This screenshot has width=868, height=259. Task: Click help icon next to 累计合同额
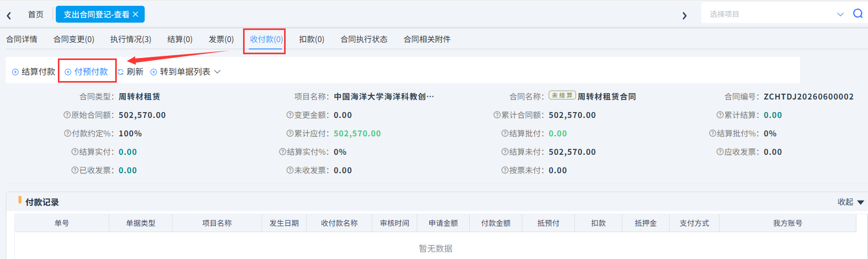(x=497, y=115)
